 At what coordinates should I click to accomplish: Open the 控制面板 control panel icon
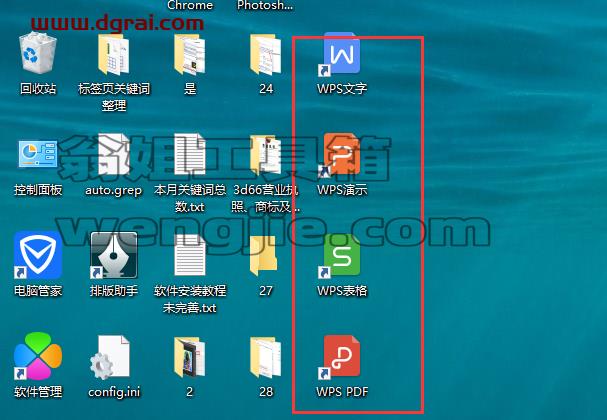tap(38, 154)
